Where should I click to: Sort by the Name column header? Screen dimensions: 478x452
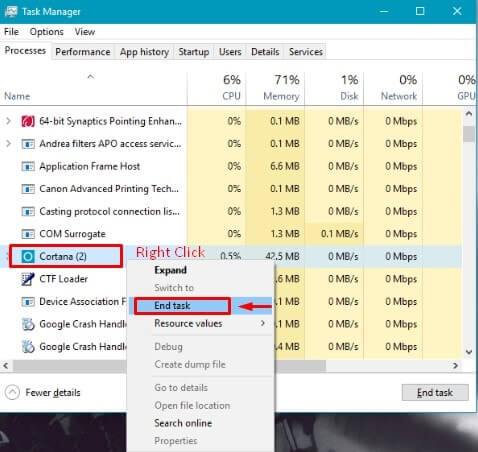(x=93, y=88)
